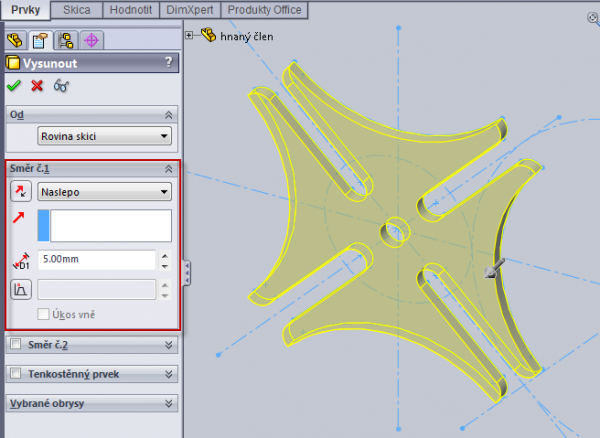
Task: Confirm the extrude with green checkmark
Action: (14, 86)
